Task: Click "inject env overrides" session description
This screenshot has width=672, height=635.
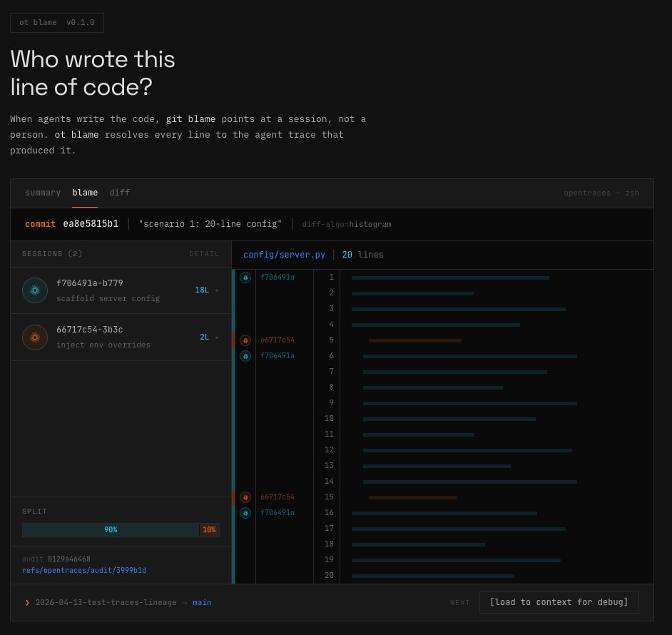Action: click(x=103, y=345)
